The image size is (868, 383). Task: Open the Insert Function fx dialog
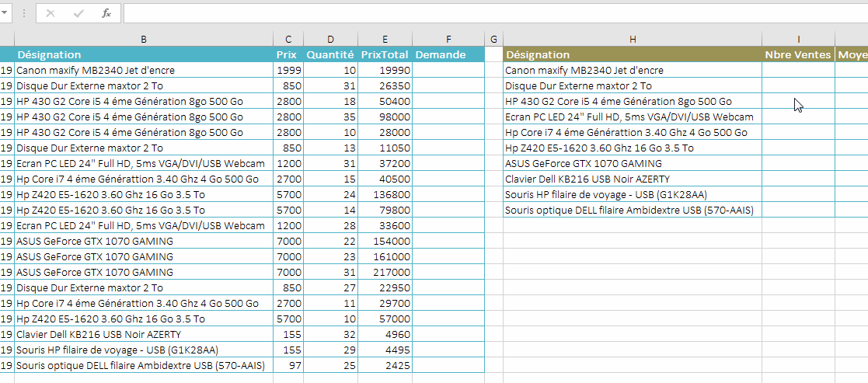(x=106, y=13)
